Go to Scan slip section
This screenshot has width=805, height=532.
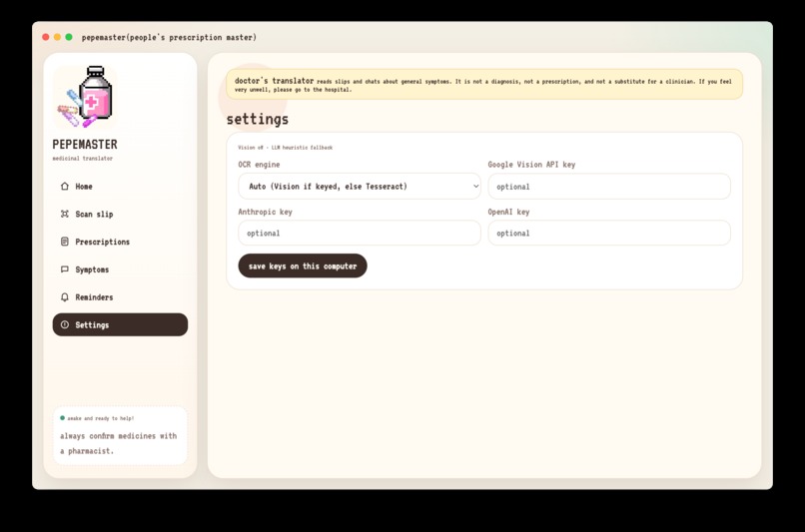coord(120,214)
